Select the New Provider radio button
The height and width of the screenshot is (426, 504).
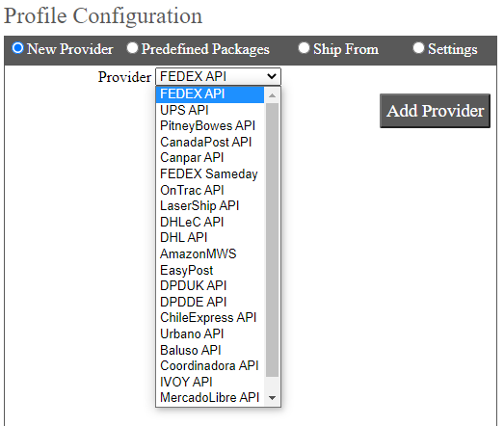pos(17,48)
